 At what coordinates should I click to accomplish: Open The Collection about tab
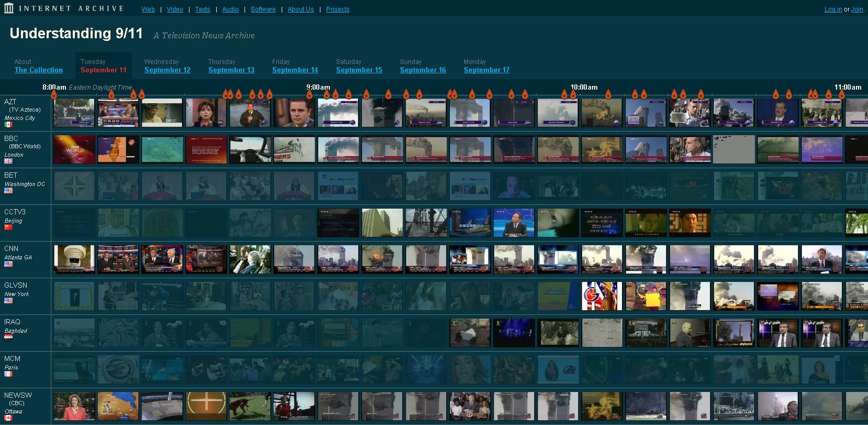tap(39, 70)
